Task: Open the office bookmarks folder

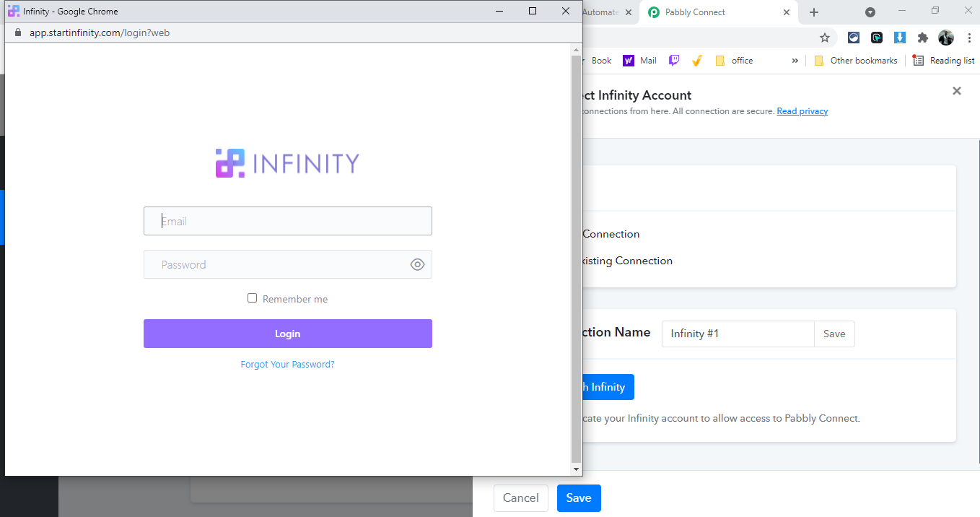Action: (x=735, y=61)
